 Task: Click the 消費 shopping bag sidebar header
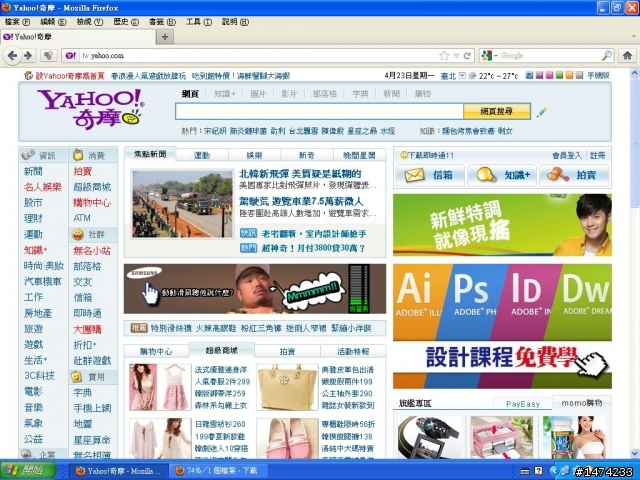coord(93,155)
